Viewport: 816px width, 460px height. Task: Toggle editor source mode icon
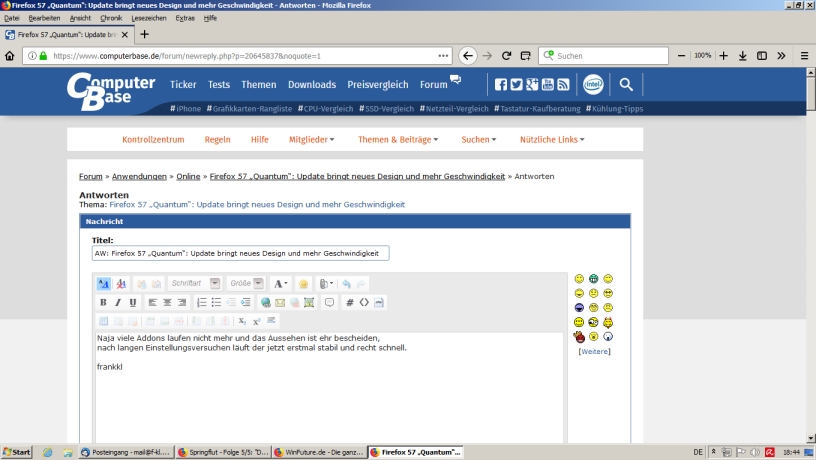[x=104, y=284]
